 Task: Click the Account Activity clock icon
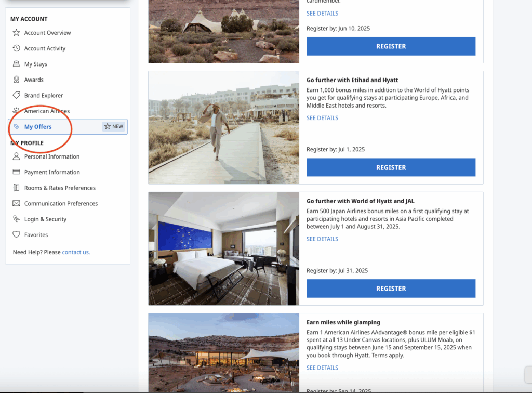pyautogui.click(x=16, y=48)
